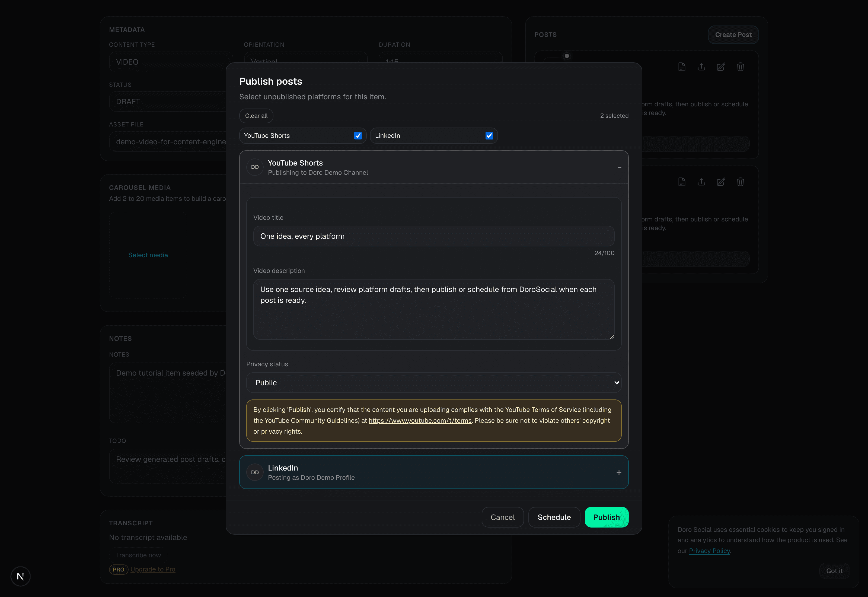Click 'Publishing to Doro Demo Channel' text
The width and height of the screenshot is (868, 597).
(x=318, y=173)
